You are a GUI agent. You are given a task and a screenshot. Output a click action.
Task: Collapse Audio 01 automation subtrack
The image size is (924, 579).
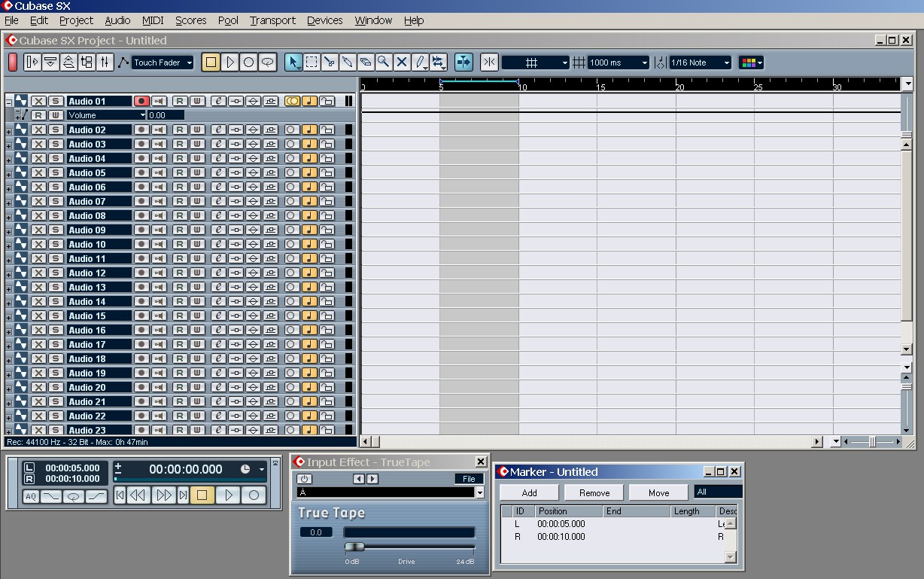point(9,101)
